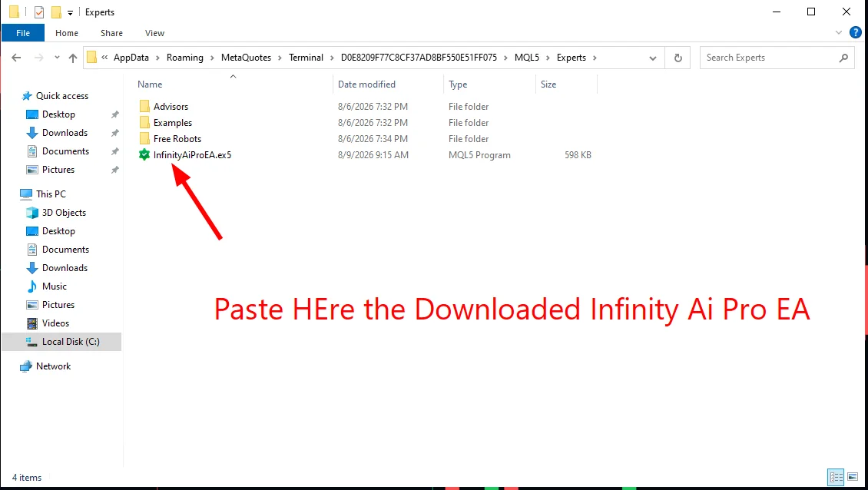The height and width of the screenshot is (490, 868).
Task: Open Downloads under This PC
Action: (65, 268)
